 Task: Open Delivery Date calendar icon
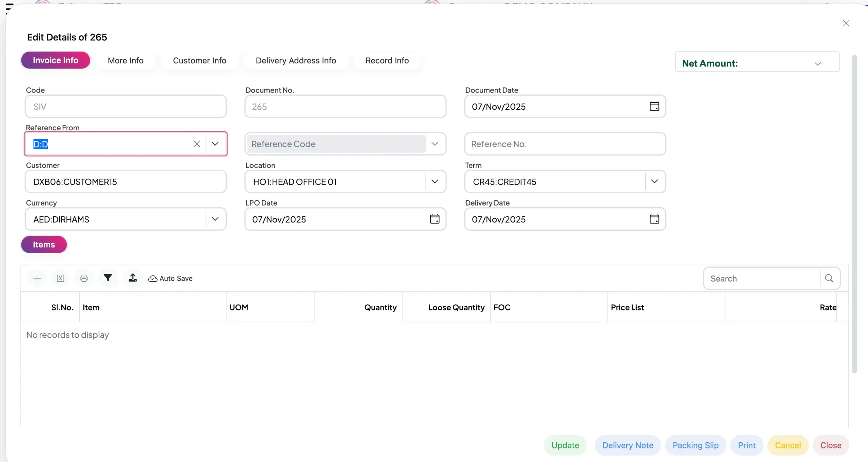tap(654, 219)
